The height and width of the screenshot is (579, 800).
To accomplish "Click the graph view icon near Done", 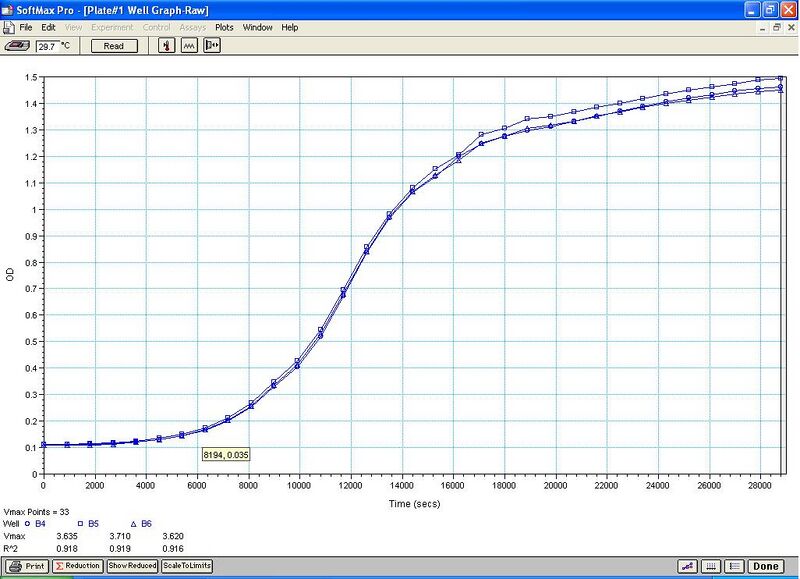I will click(688, 565).
